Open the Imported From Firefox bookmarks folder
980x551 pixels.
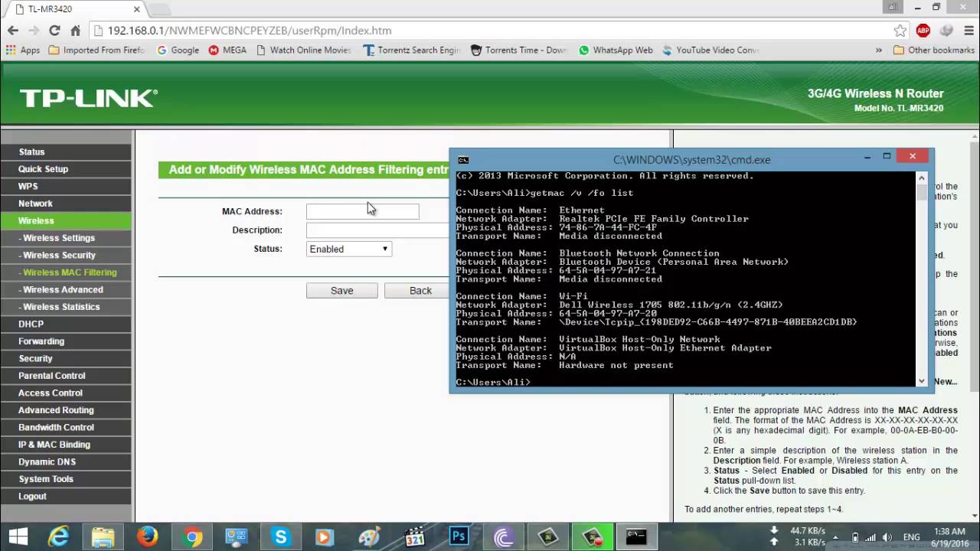(x=96, y=50)
